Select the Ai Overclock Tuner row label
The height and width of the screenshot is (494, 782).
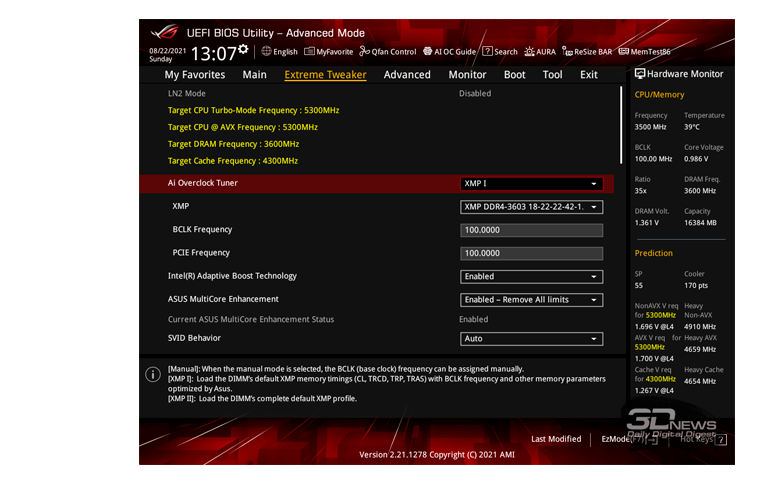tap(202, 183)
